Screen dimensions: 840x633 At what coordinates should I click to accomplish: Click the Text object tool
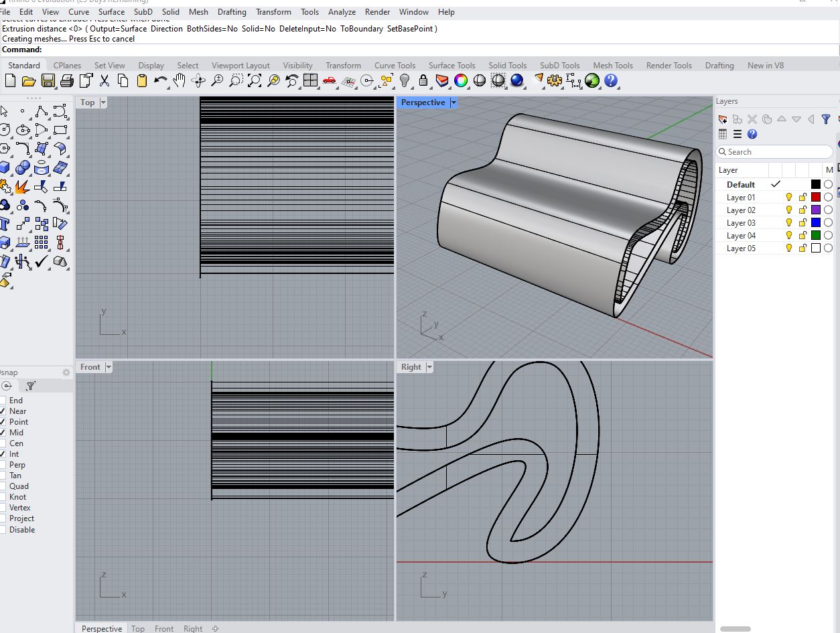(x=5, y=224)
